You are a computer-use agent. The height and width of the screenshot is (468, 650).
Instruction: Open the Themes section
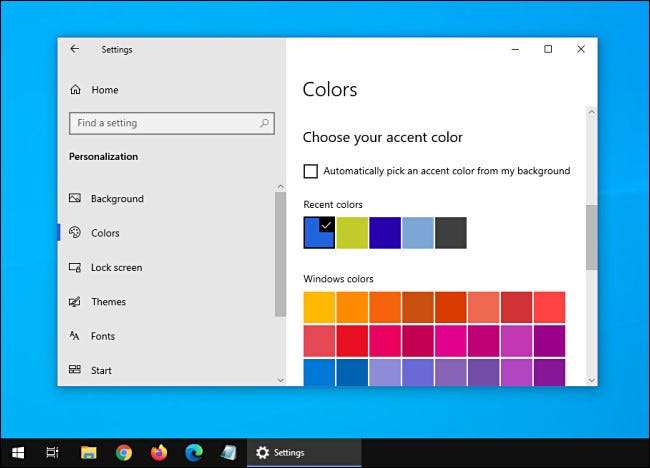pyautogui.click(x=108, y=302)
